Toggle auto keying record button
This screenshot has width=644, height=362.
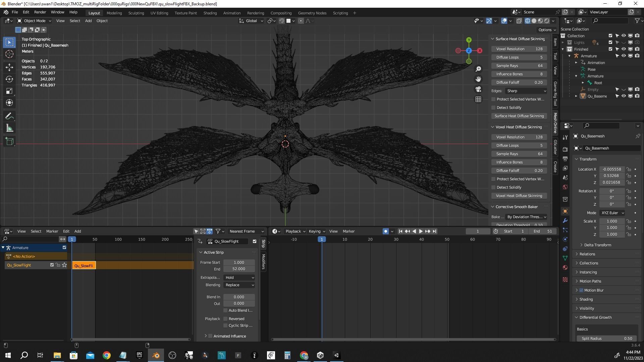pyautogui.click(x=385, y=231)
